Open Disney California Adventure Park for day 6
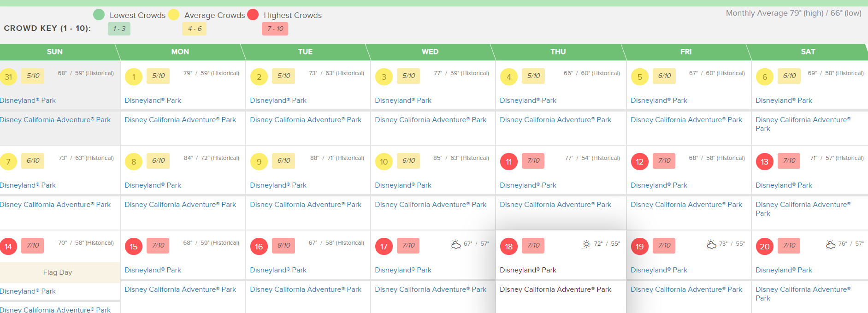 pos(803,124)
